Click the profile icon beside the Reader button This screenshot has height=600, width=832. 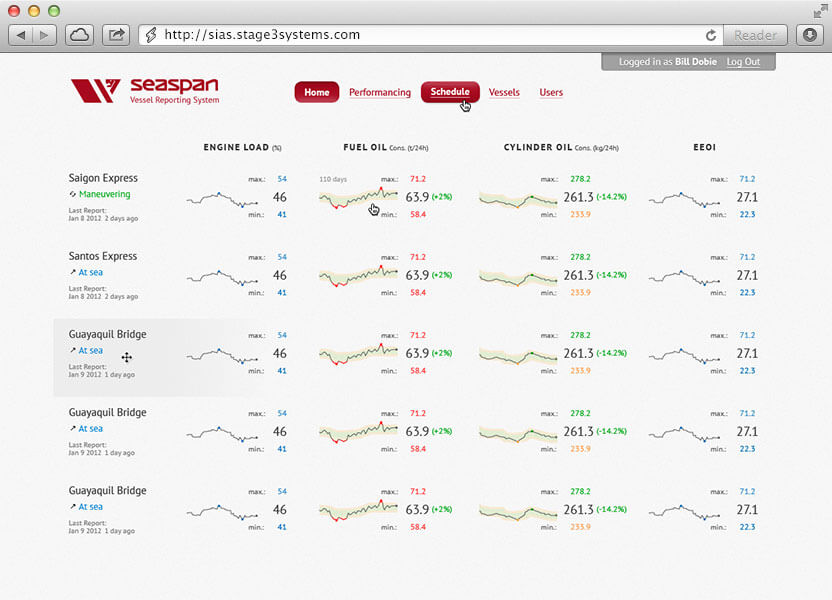coord(809,35)
